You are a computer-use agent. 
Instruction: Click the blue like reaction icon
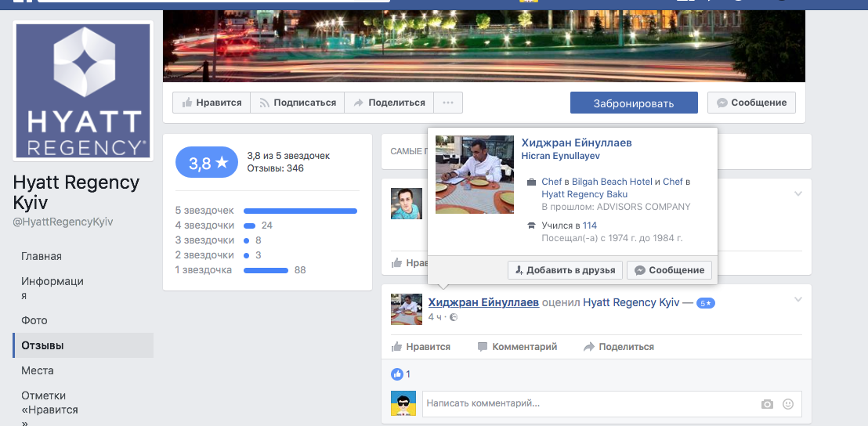[397, 374]
